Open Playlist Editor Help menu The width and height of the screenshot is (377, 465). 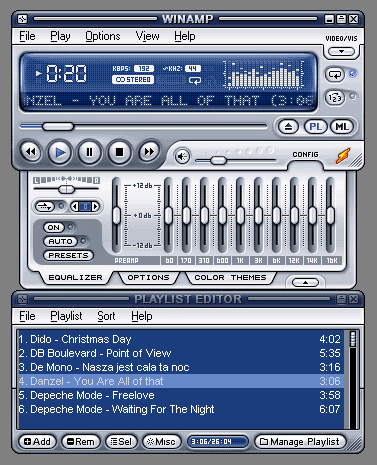pos(142,316)
